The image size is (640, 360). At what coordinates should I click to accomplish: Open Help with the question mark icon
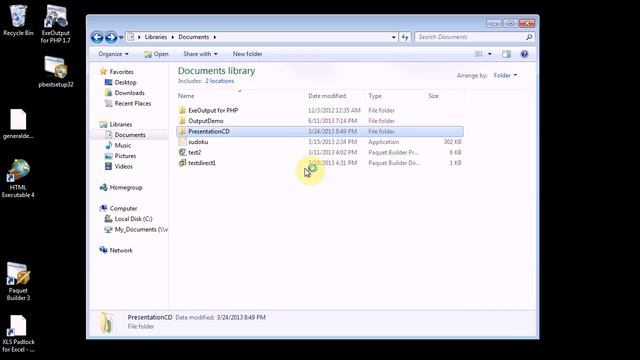pyautogui.click(x=524, y=54)
